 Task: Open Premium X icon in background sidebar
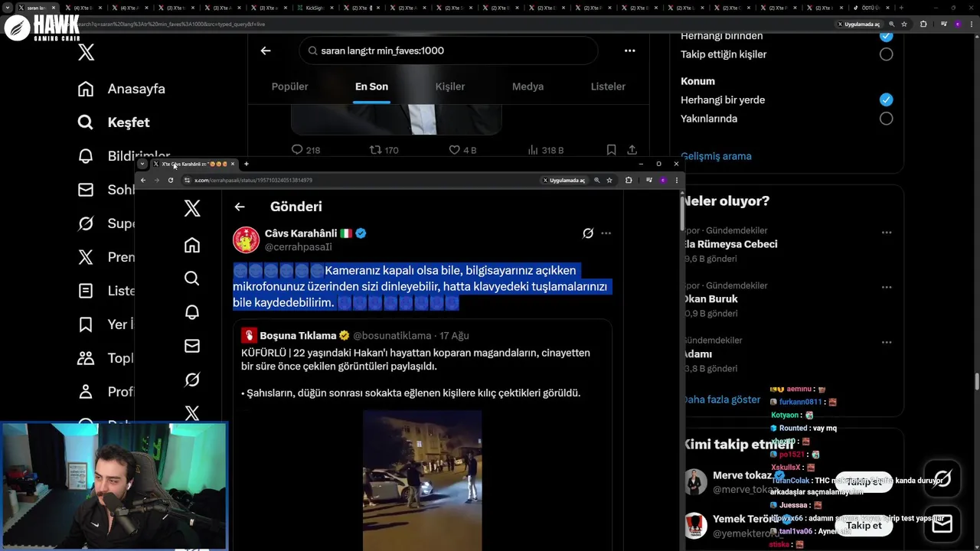[x=86, y=257]
